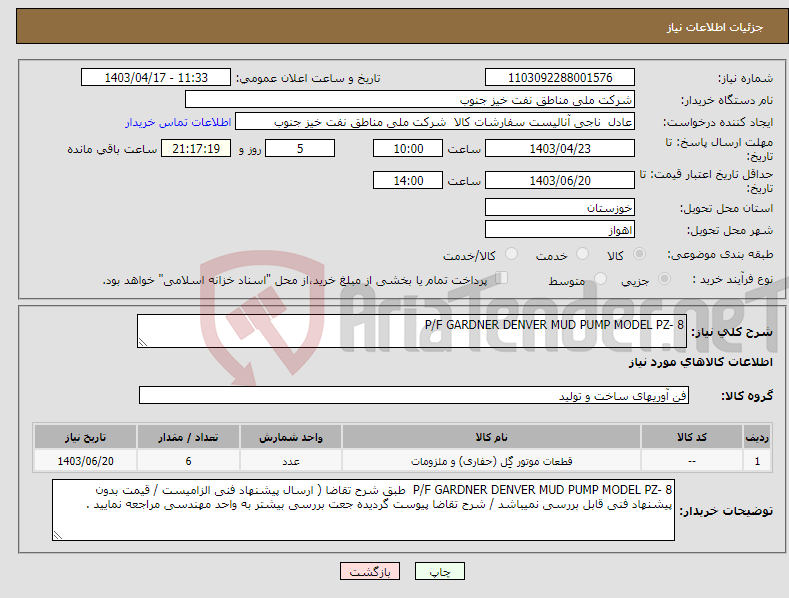Click the need number field 1103092288001576
The height and width of the screenshot is (598, 789).
[560, 78]
